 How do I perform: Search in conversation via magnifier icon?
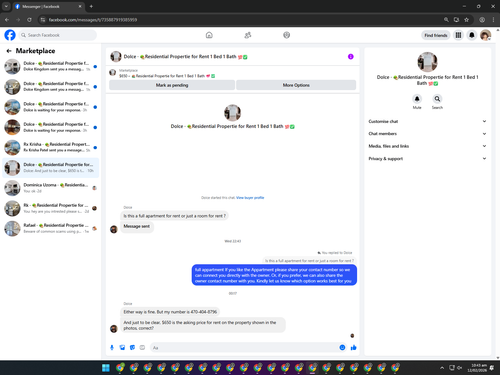tap(437, 99)
